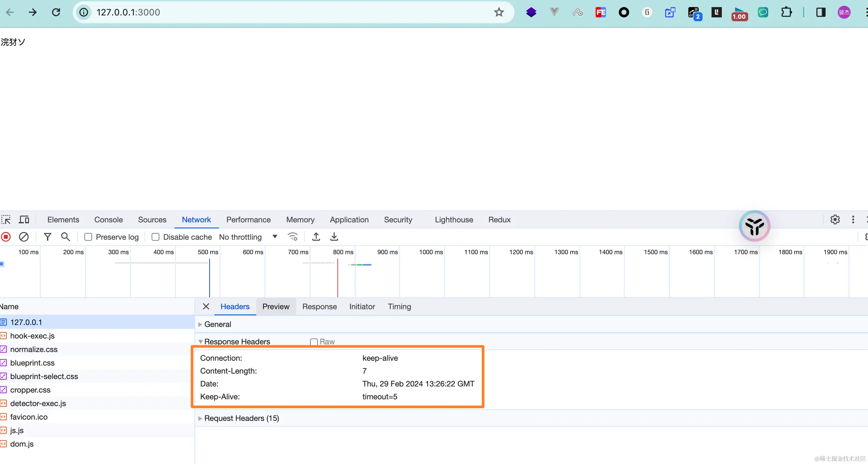Enable Preserve log checkbox
868x464 pixels.
[x=88, y=237]
